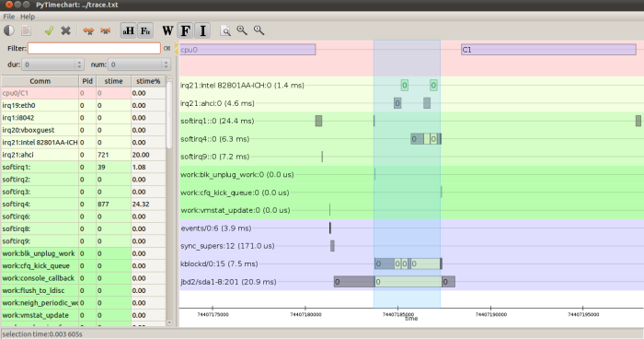Image resolution: width=644 pixels, height=339 pixels.
Task: Clear the Filter field with its button
Action: coord(167,48)
